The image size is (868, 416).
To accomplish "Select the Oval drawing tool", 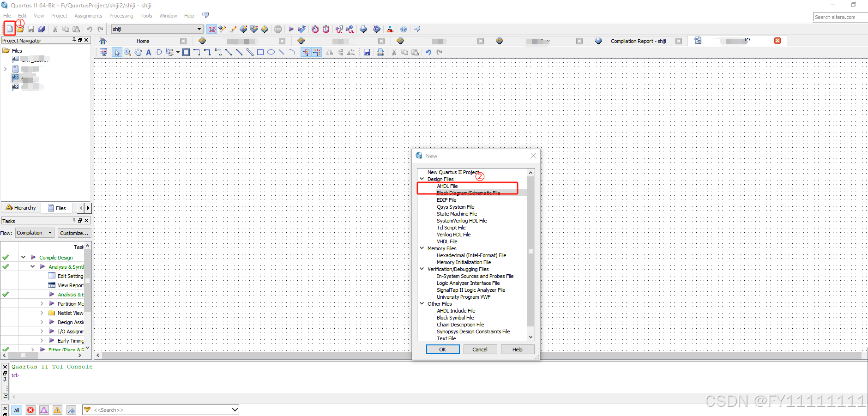I will point(271,52).
